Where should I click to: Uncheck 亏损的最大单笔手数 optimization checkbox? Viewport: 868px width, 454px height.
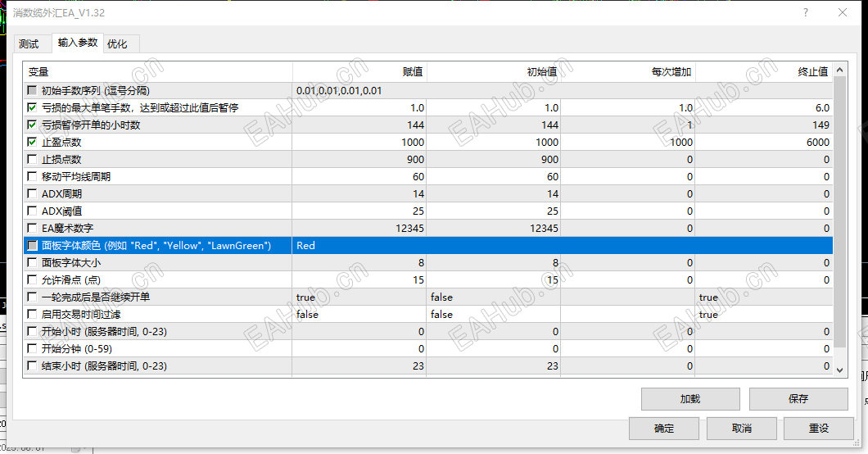[x=32, y=107]
